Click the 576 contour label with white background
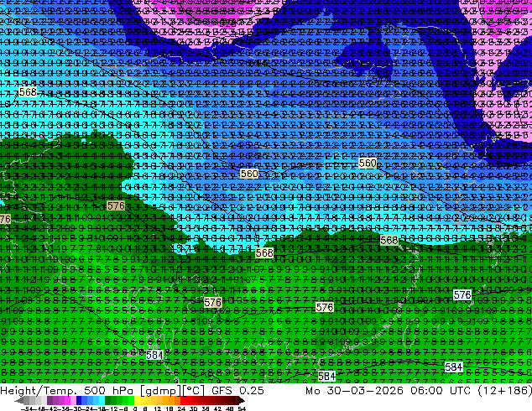The image size is (532, 411). (462, 294)
